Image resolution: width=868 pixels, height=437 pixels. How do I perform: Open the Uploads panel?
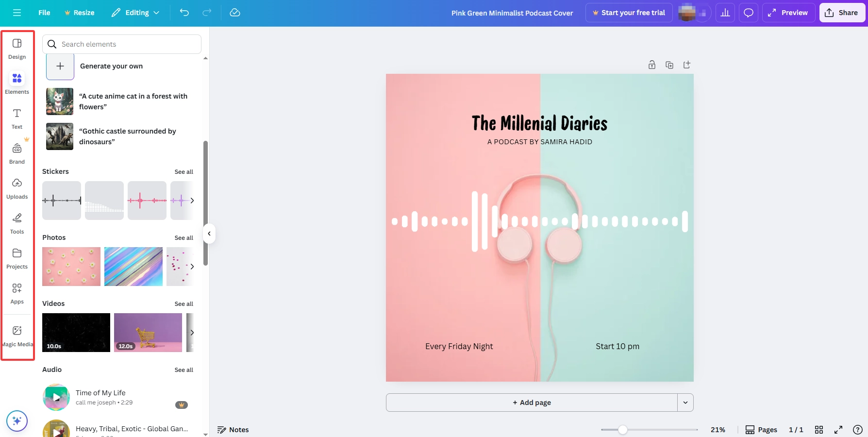17,187
